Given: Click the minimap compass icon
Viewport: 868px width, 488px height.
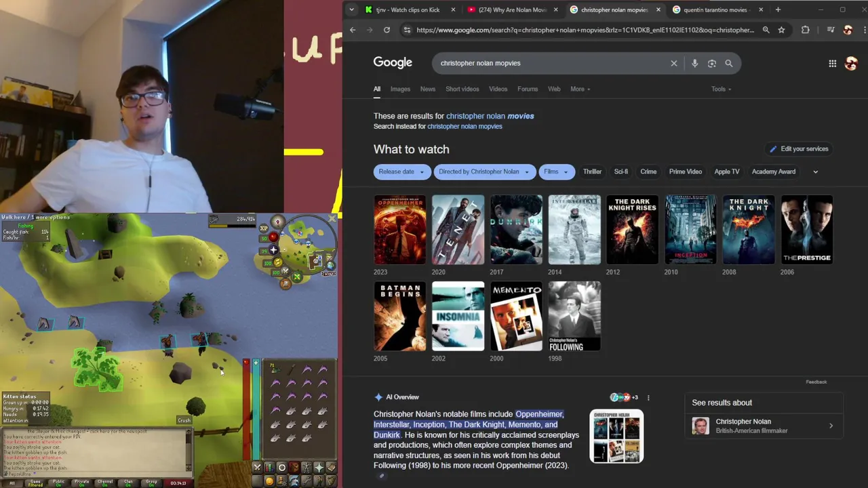Looking at the screenshot, I should pos(277,222).
